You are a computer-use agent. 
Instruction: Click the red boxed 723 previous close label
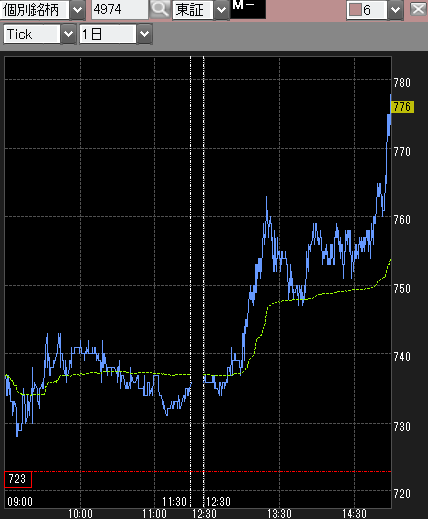18,479
